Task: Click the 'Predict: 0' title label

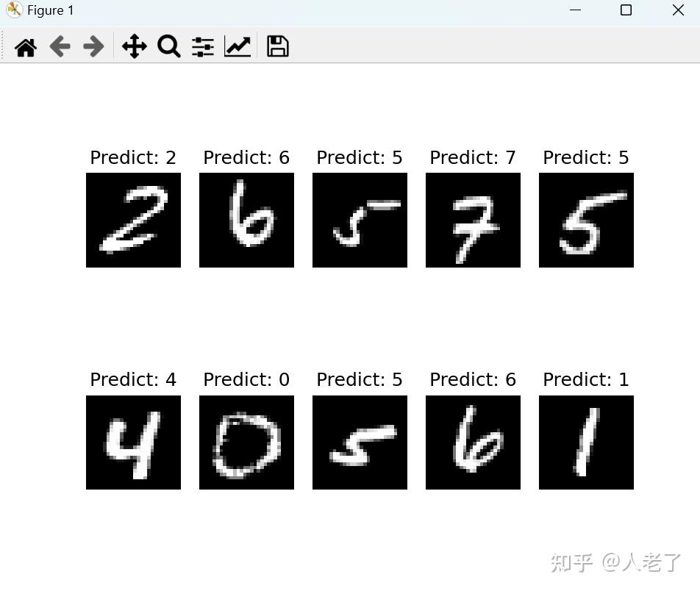Action: point(246,380)
